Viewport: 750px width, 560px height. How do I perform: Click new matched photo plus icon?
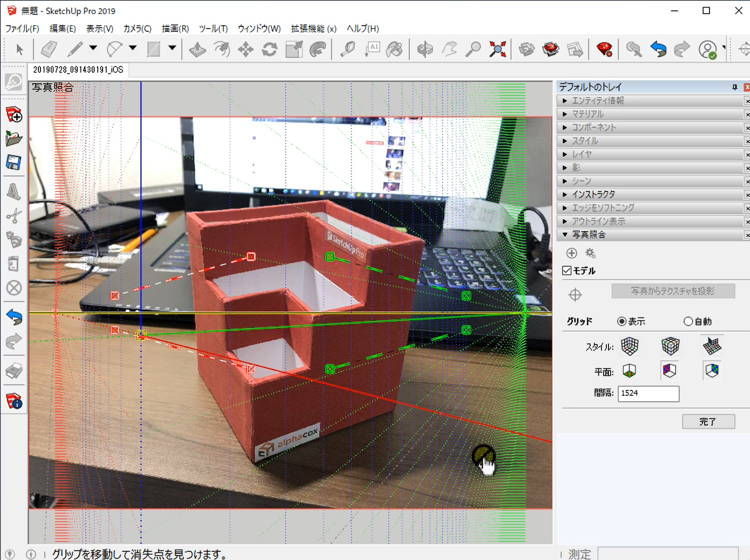(572, 253)
